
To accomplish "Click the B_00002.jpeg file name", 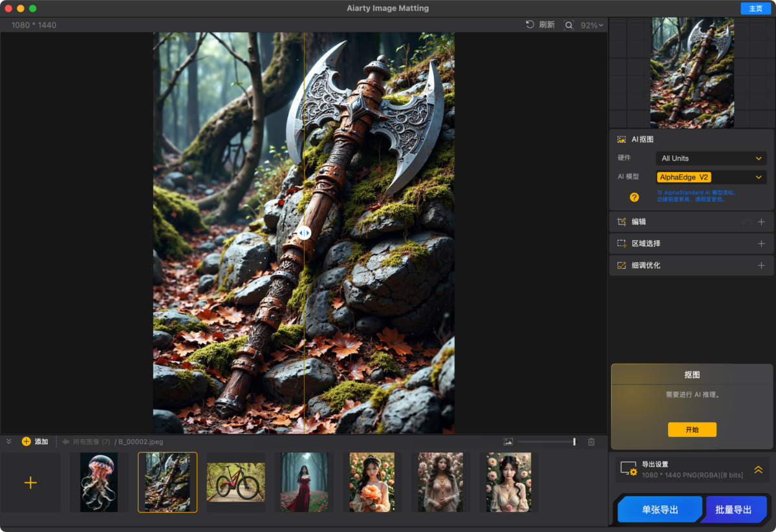I will click(x=140, y=442).
